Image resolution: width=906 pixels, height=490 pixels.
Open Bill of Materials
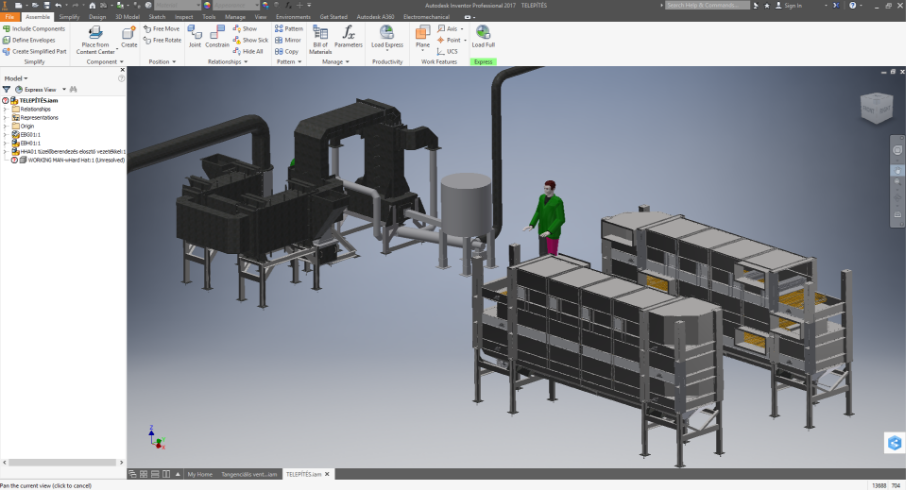click(320, 37)
